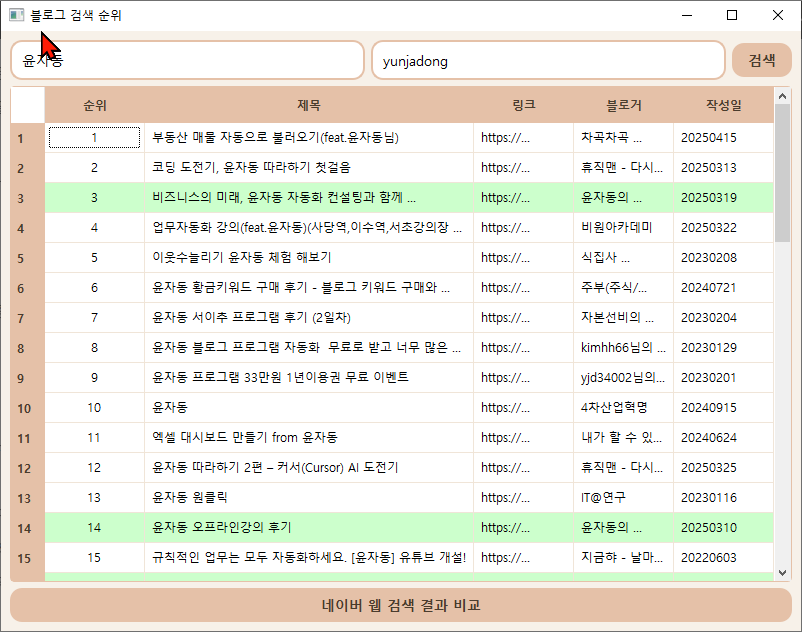Click the 검색 search button
The width and height of the screenshot is (802, 632).
762,60
